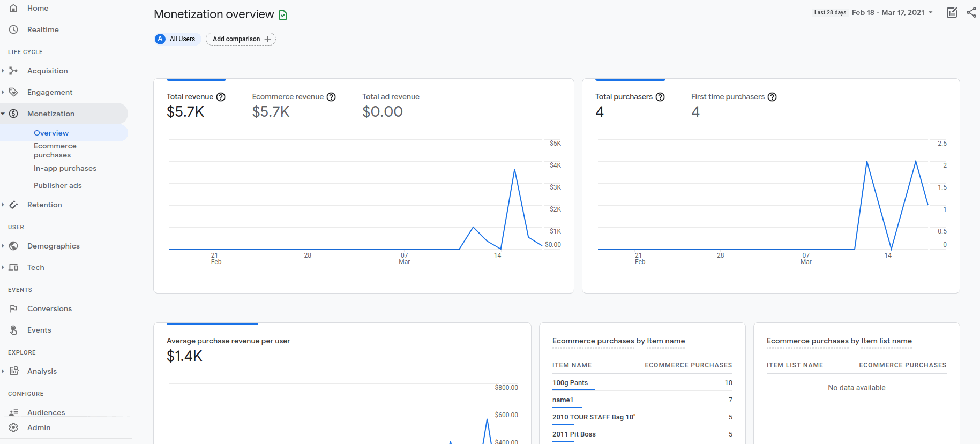The width and height of the screenshot is (980, 444).
Task: Click the Conversions flag icon
Action: 13,308
